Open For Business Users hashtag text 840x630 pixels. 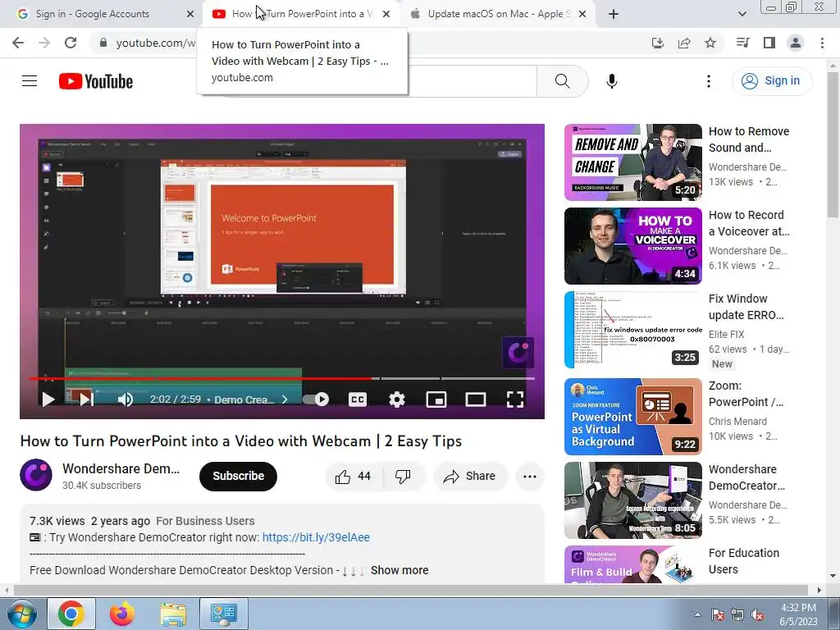click(x=205, y=521)
